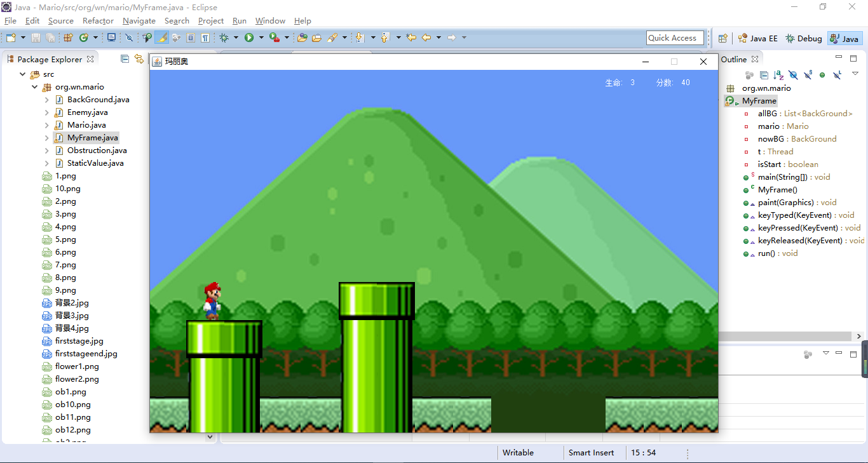Click the Back navigation arrow

[426, 38]
